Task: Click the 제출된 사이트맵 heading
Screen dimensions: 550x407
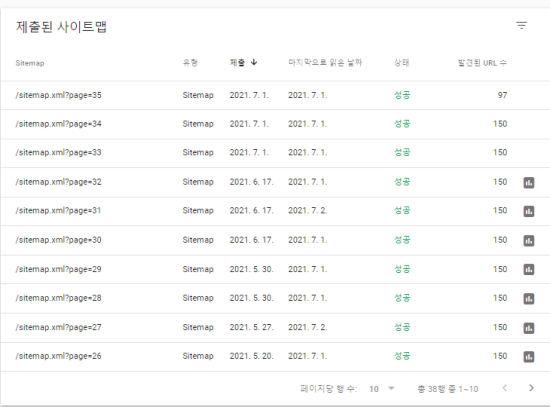Action: pyautogui.click(x=61, y=27)
